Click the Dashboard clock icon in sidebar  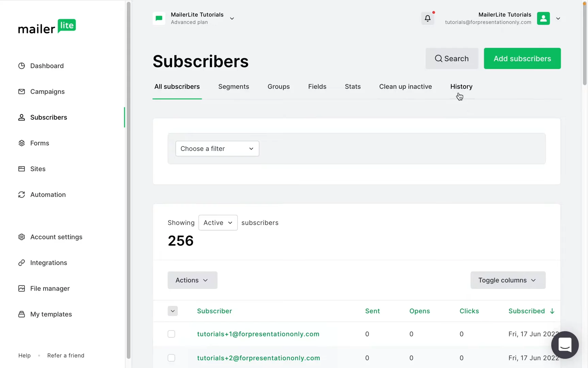click(21, 66)
